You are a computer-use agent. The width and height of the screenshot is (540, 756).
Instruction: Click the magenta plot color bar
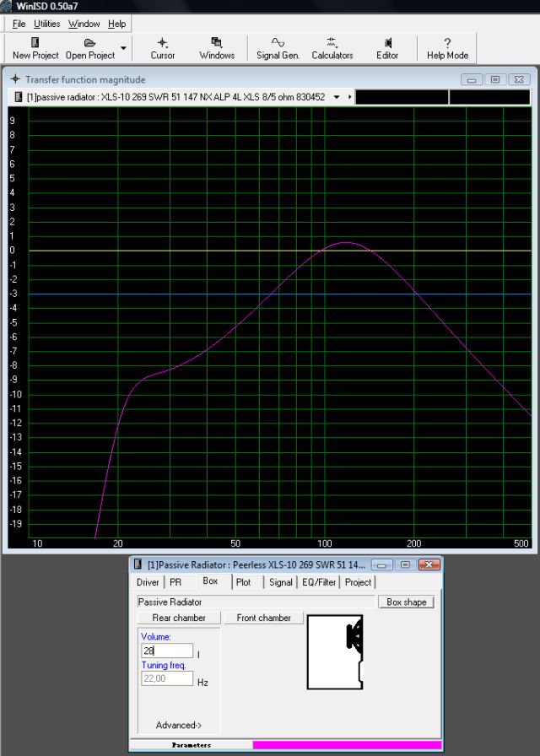pos(346,745)
